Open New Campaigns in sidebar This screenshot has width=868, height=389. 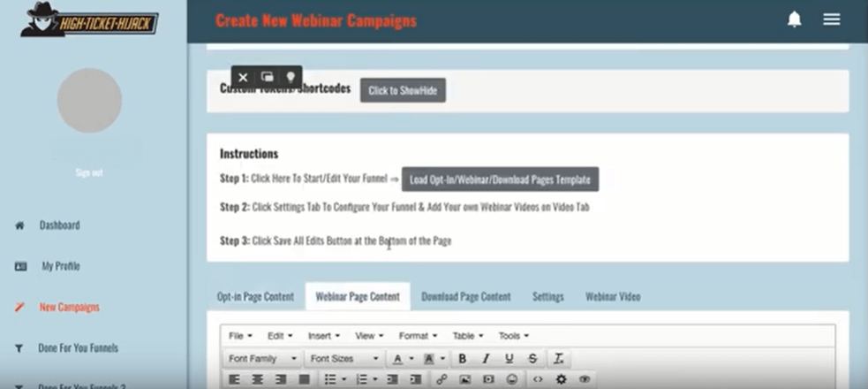coord(69,308)
